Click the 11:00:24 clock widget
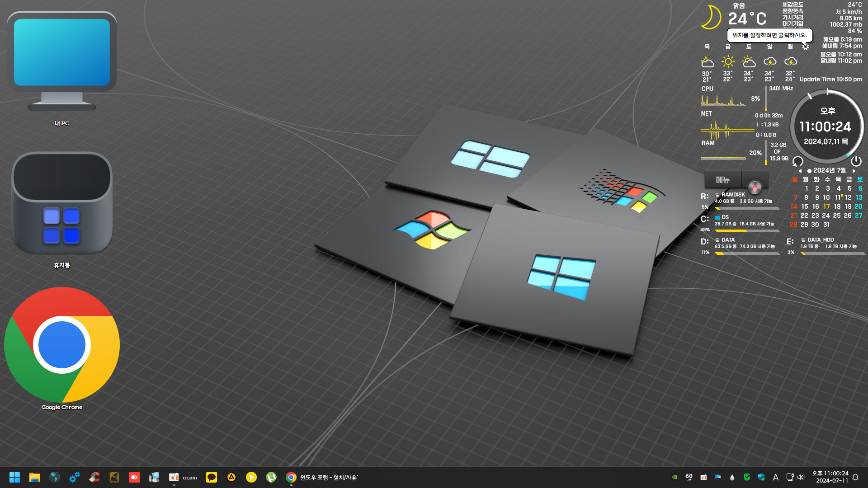 tap(826, 127)
